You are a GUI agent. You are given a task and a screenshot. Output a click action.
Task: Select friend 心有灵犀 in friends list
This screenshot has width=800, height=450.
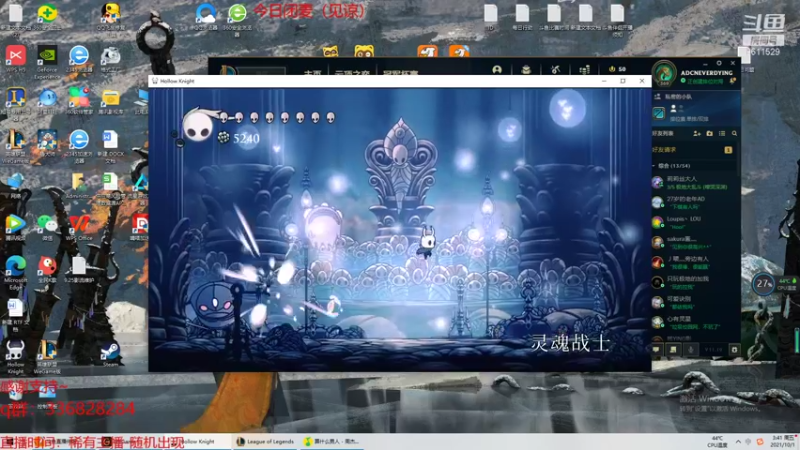coord(694,322)
